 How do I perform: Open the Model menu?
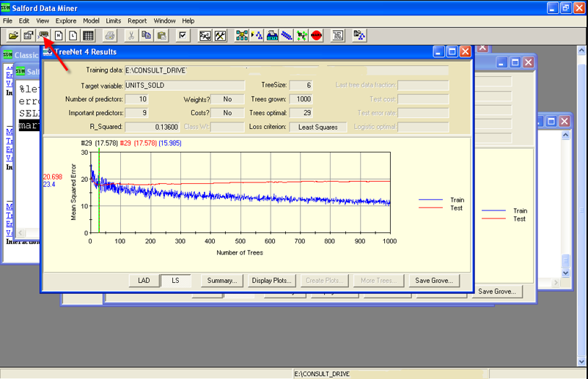pyautogui.click(x=91, y=21)
